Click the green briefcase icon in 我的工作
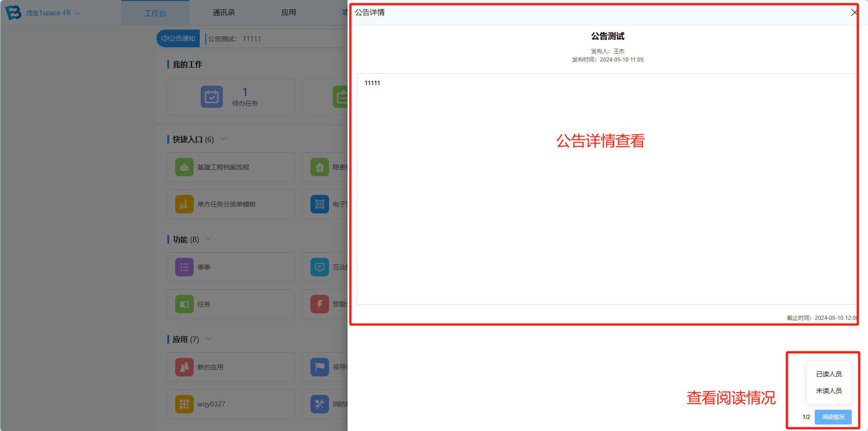Screen dimensions: 868x431 (x=341, y=97)
